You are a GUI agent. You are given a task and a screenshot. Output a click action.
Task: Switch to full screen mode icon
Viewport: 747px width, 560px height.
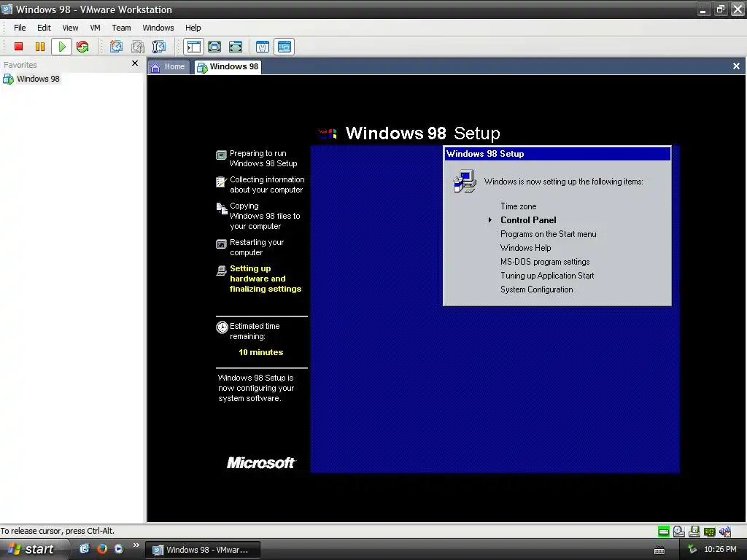214,46
